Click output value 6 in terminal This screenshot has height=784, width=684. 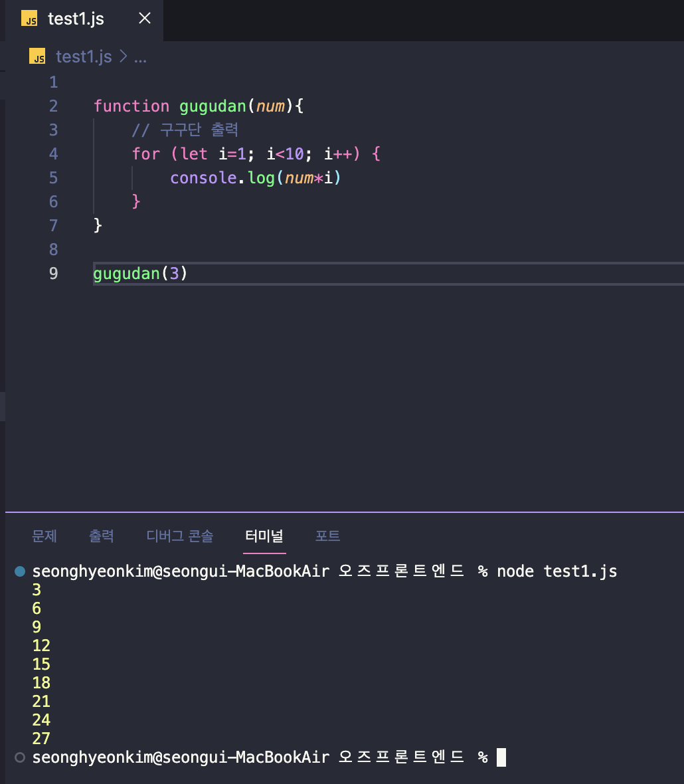[x=37, y=609]
